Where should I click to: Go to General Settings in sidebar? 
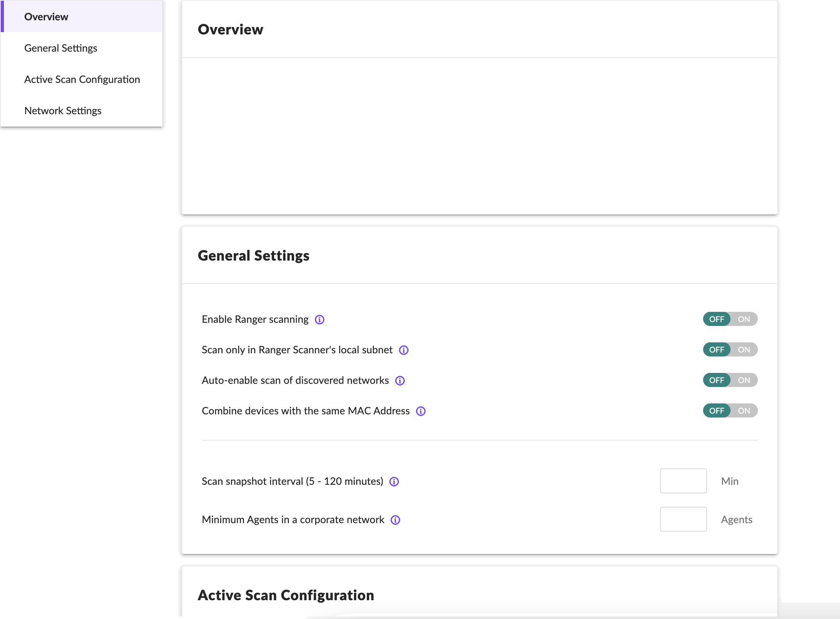click(61, 48)
